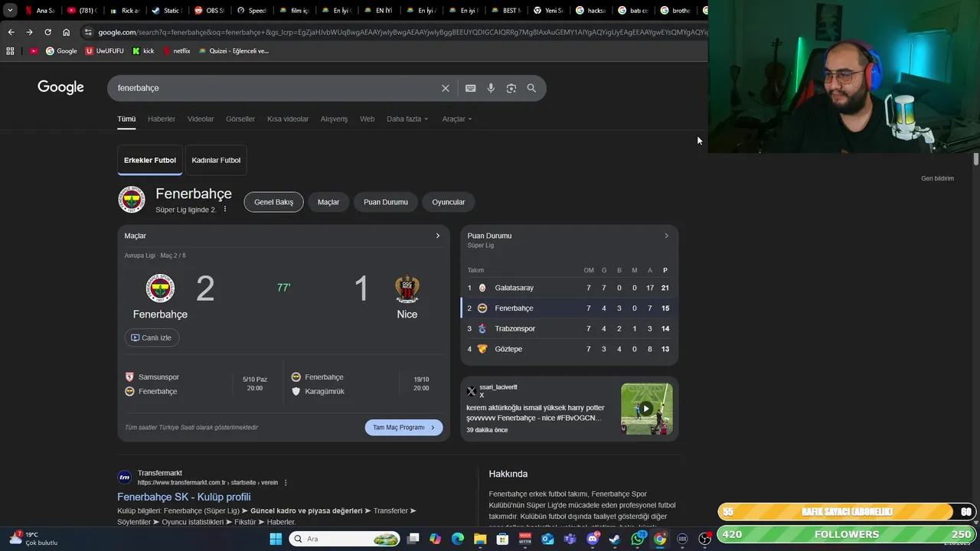Viewport: 980px width, 551px height.
Task: Open the Chrome apps grid in bookmarks bar
Action: (x=10, y=51)
